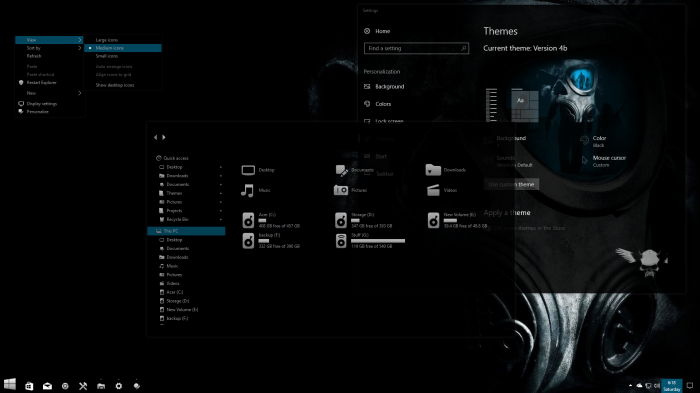Open the File Explorer taskbar icon
700x393 pixels.
pyautogui.click(x=101, y=386)
